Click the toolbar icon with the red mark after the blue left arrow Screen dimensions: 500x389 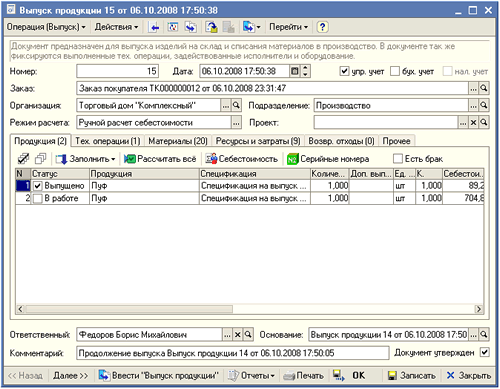click(173, 27)
